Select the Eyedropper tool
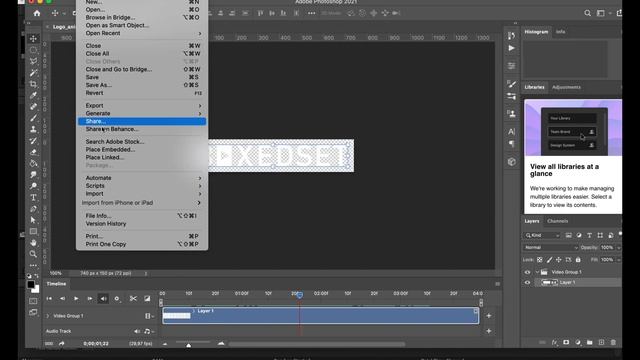This screenshot has height=360, width=640. point(33,96)
